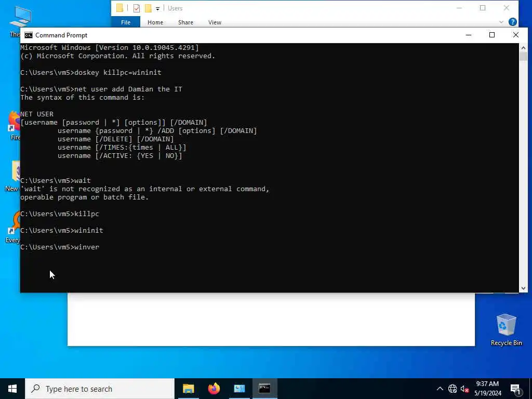Open Customize Quick Access Toolbar dropdown arrow
This screenshot has width=532, height=399.
[x=157, y=8]
